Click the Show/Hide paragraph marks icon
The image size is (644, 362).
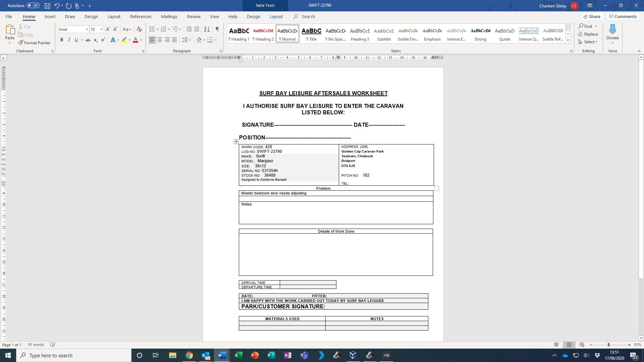click(x=217, y=29)
